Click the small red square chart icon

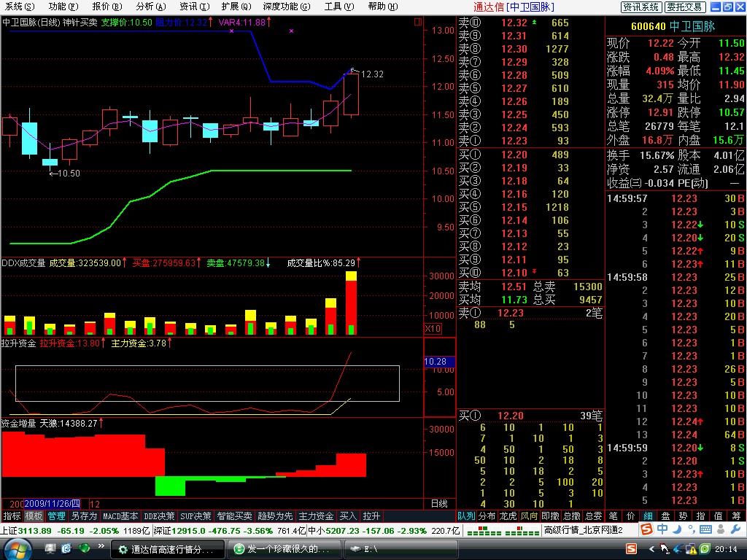pyautogui.click(x=418, y=22)
